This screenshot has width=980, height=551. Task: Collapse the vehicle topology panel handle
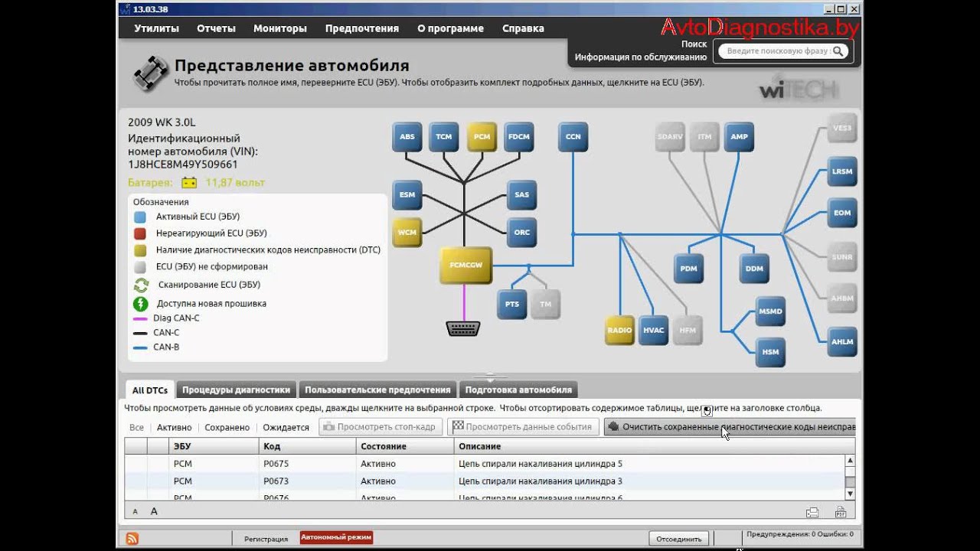[490, 377]
